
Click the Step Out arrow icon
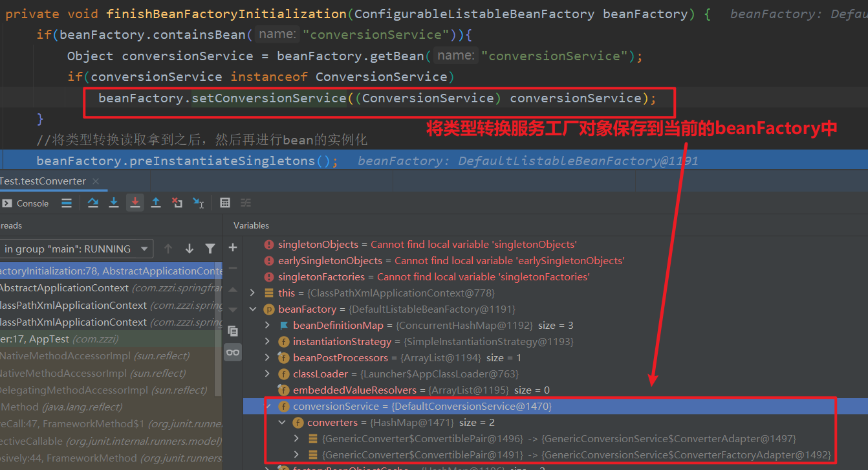(x=156, y=203)
